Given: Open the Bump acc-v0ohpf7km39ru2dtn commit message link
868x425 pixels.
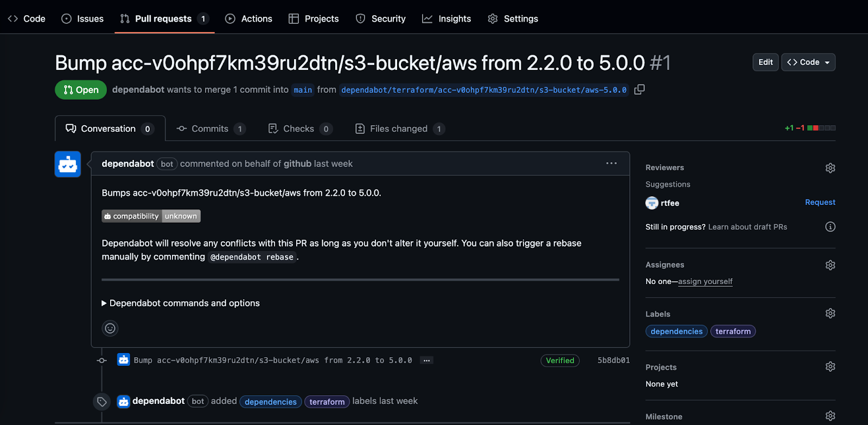Looking at the screenshot, I should coord(273,360).
